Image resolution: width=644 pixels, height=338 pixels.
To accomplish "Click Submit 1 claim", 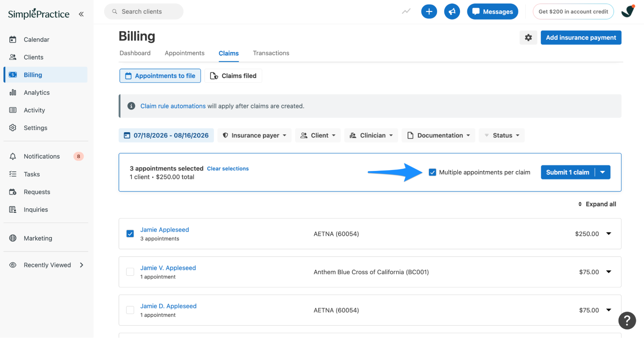I will 568,172.
